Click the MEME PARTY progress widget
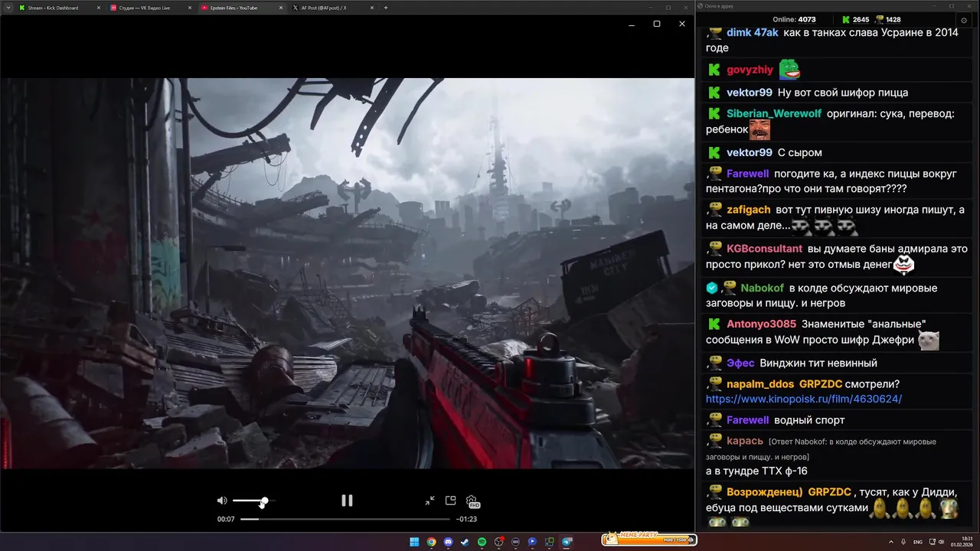The image size is (980, 551). coord(649,540)
